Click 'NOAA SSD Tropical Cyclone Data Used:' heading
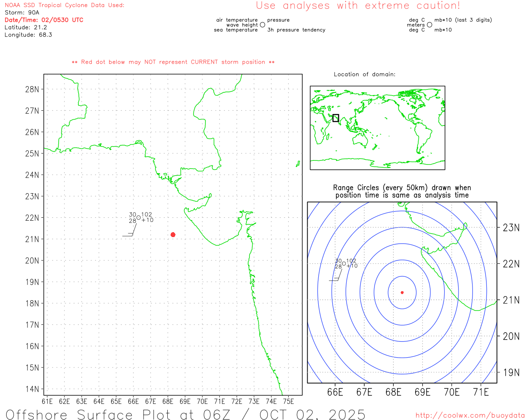Image resolution: width=525 pixels, height=420 pixels. click(64, 5)
